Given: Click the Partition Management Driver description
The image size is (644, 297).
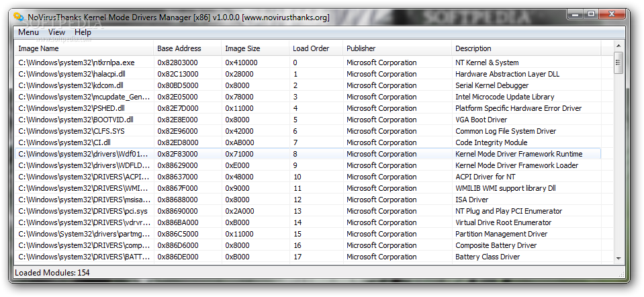Looking at the screenshot, I should tap(502, 234).
